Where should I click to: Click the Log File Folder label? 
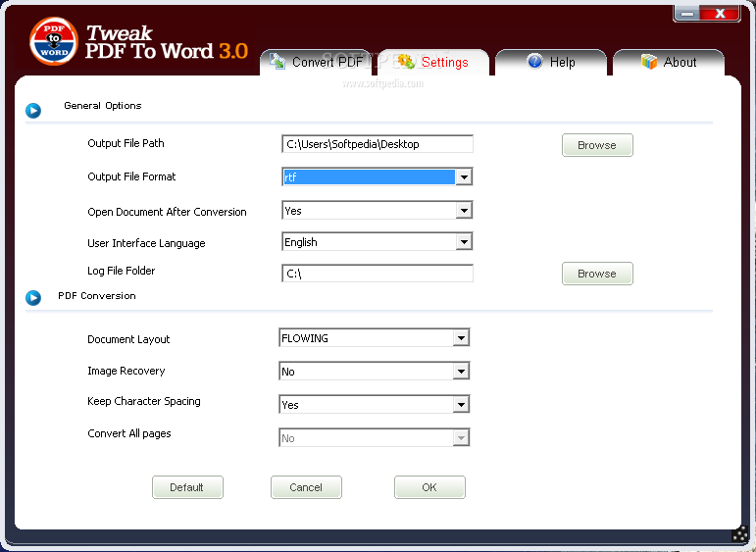coord(121,271)
